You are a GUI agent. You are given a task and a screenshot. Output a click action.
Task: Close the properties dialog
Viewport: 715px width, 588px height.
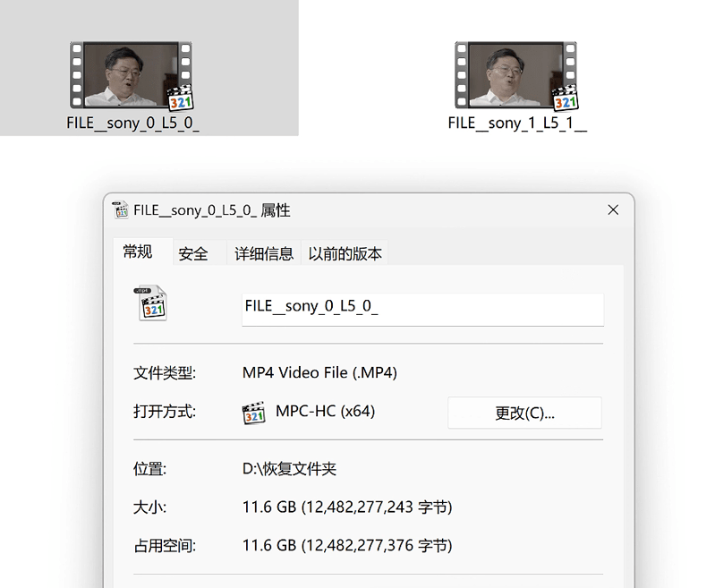613,209
